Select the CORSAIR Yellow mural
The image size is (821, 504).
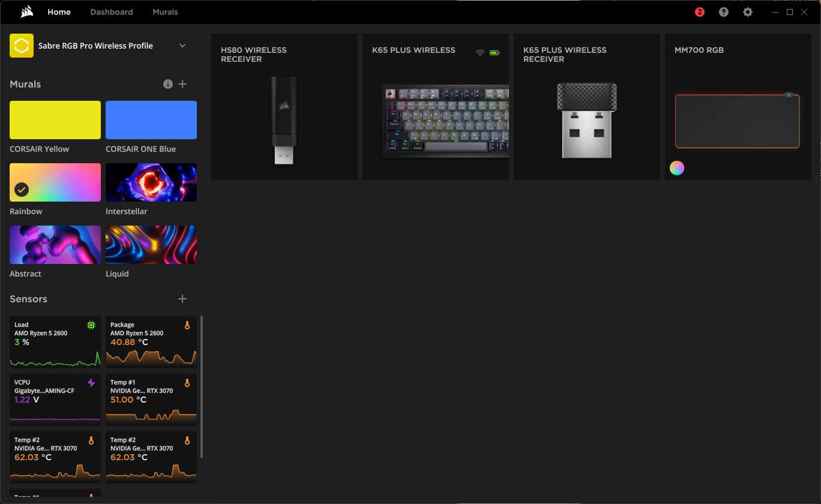pyautogui.click(x=55, y=120)
